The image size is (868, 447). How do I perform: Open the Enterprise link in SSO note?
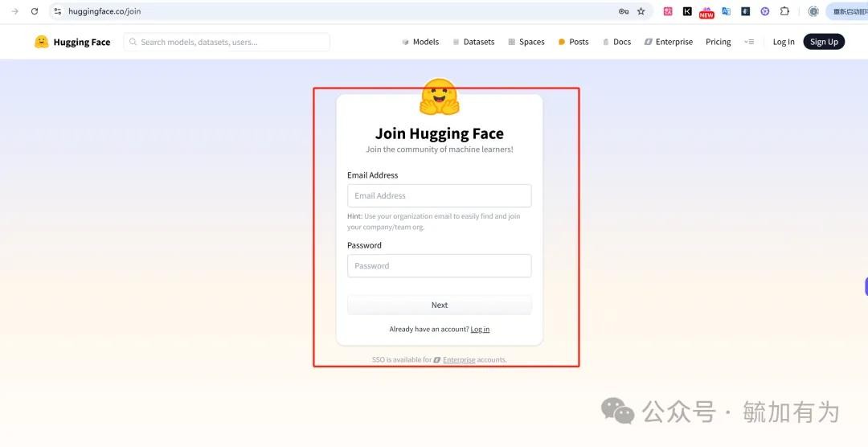pyautogui.click(x=459, y=360)
